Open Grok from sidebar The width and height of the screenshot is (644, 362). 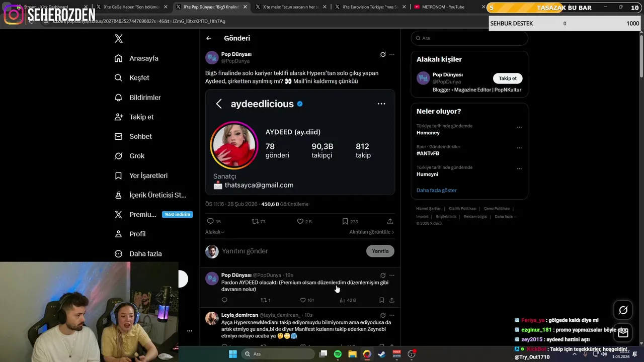point(129,156)
